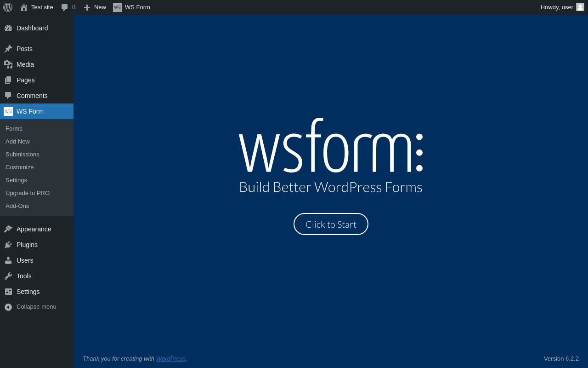This screenshot has width=588, height=368.
Task: Click the Plugins plug icon
Action: (x=8, y=245)
